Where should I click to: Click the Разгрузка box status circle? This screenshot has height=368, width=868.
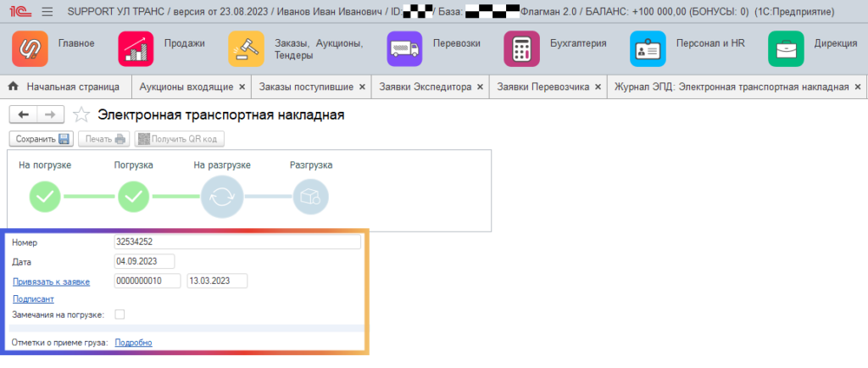point(310,197)
